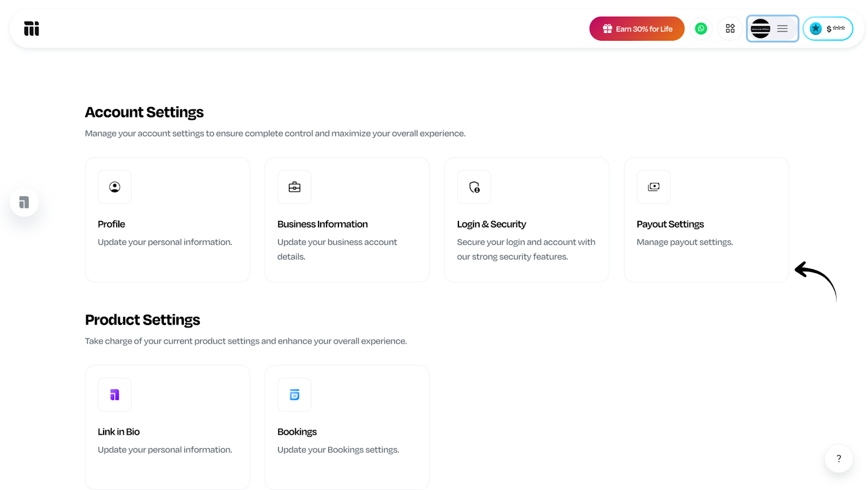Click the floating Link in Bio sidebar icon

[x=24, y=202]
